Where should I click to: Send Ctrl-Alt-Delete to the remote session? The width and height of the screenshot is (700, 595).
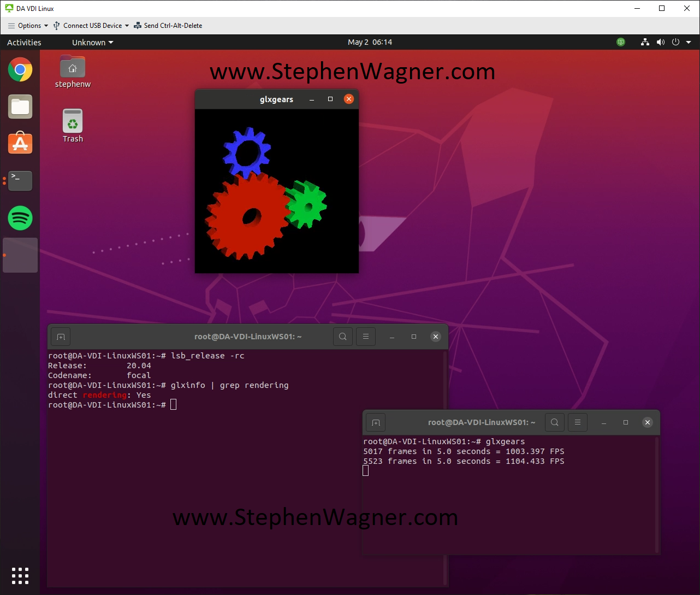pos(169,25)
